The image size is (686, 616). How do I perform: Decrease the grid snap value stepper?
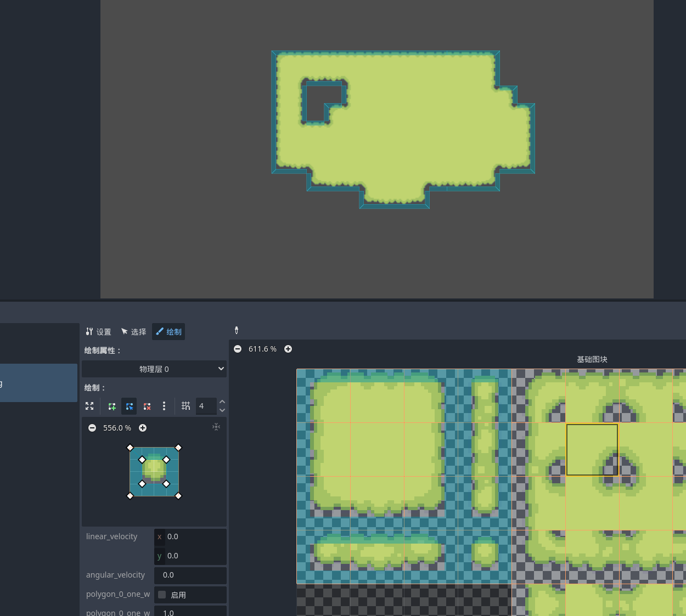[x=222, y=410]
